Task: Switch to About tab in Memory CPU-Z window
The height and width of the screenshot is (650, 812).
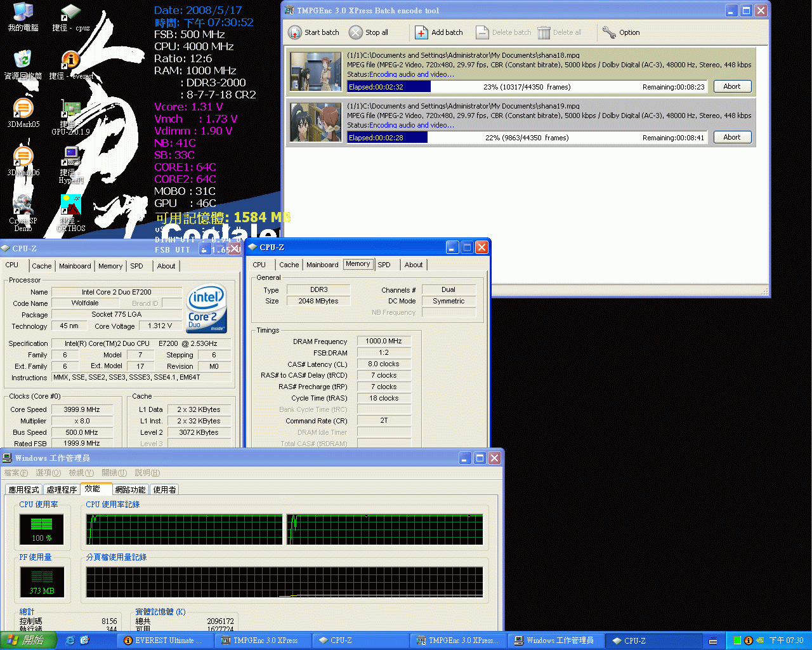Action: click(x=414, y=265)
